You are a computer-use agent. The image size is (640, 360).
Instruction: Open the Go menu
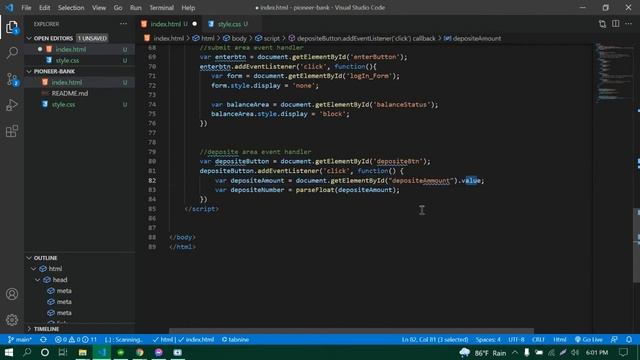click(x=118, y=8)
